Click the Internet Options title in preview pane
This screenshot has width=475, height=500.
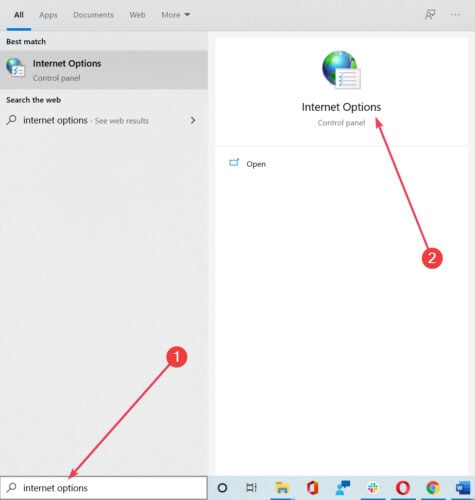tap(341, 107)
